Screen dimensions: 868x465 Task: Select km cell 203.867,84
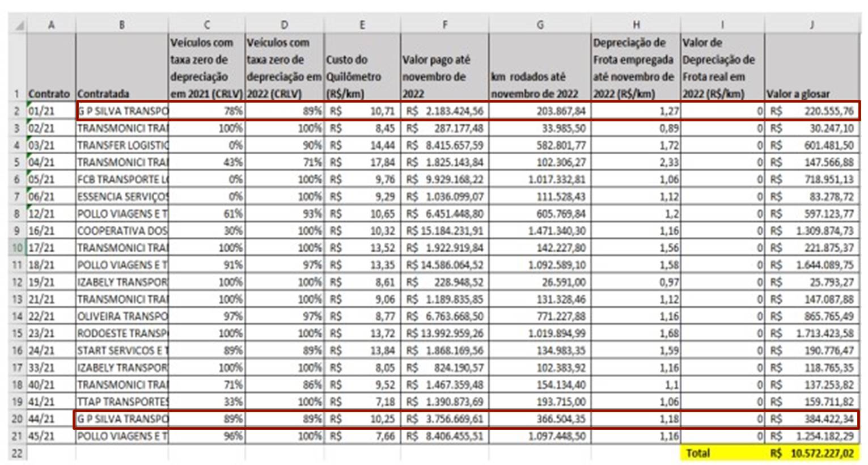tap(539, 111)
